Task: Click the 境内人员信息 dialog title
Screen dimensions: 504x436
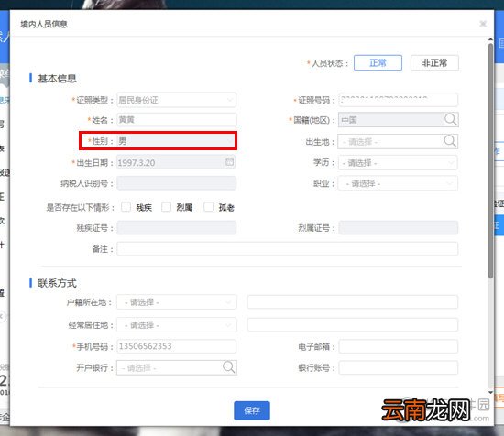Action: pos(44,24)
